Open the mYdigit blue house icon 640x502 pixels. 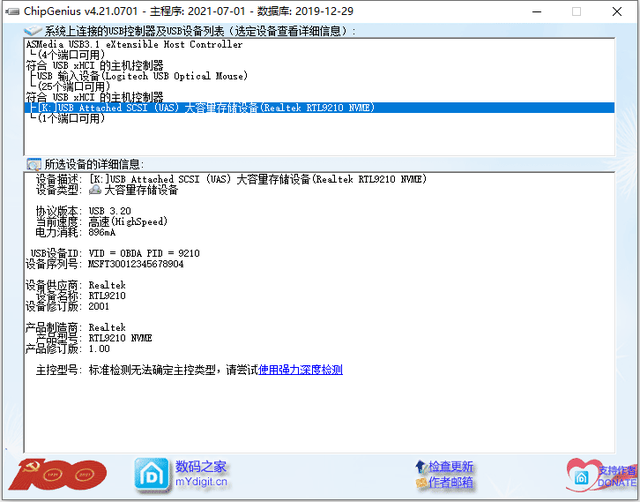coord(151,474)
